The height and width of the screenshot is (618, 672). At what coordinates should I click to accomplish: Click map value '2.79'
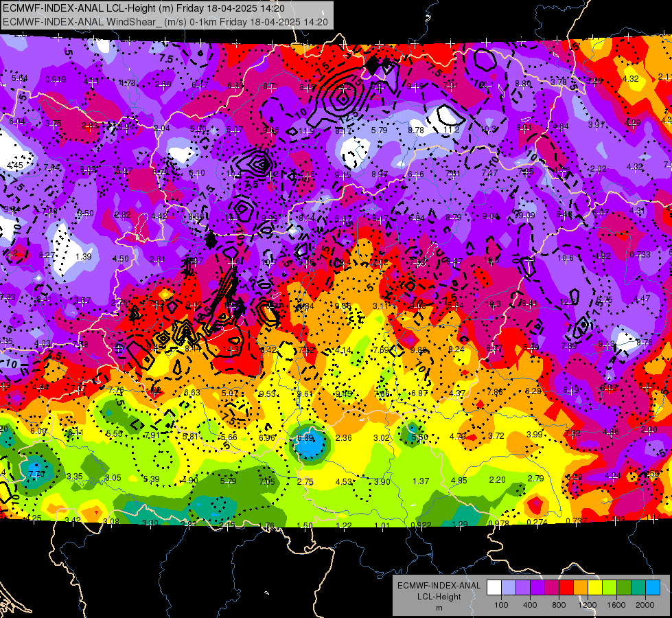point(535,479)
